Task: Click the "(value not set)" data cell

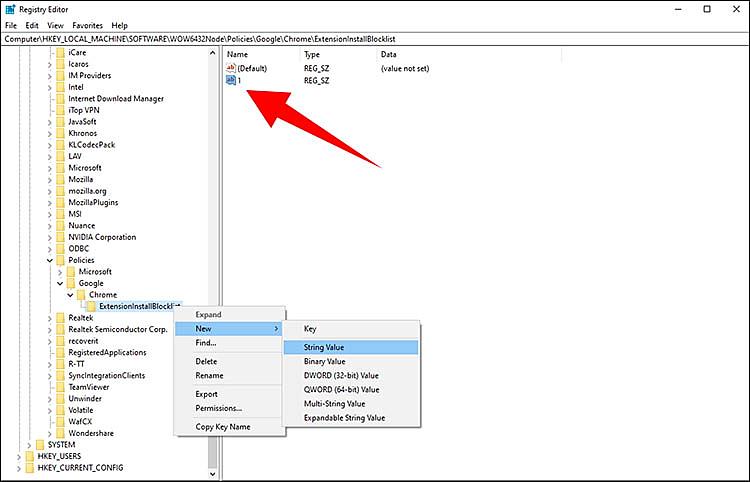Action: pyautogui.click(x=405, y=68)
